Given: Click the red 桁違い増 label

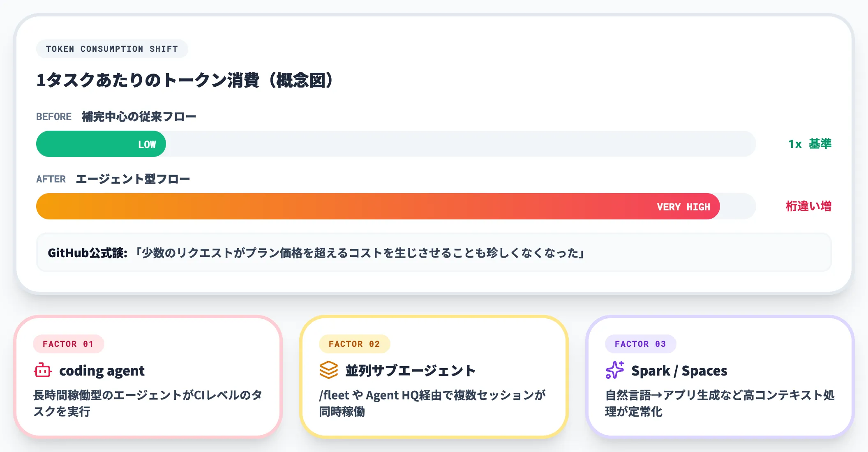Looking at the screenshot, I should point(808,206).
